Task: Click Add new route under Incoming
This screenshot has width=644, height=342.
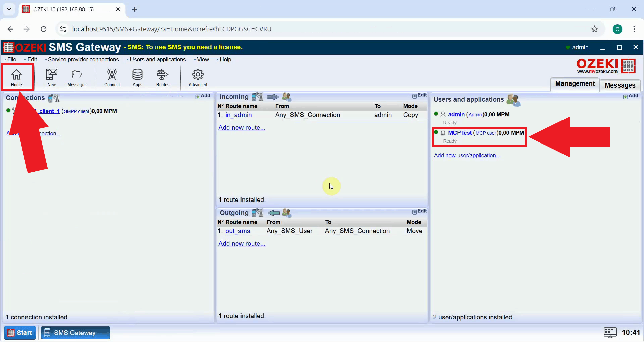Action: [x=242, y=127]
